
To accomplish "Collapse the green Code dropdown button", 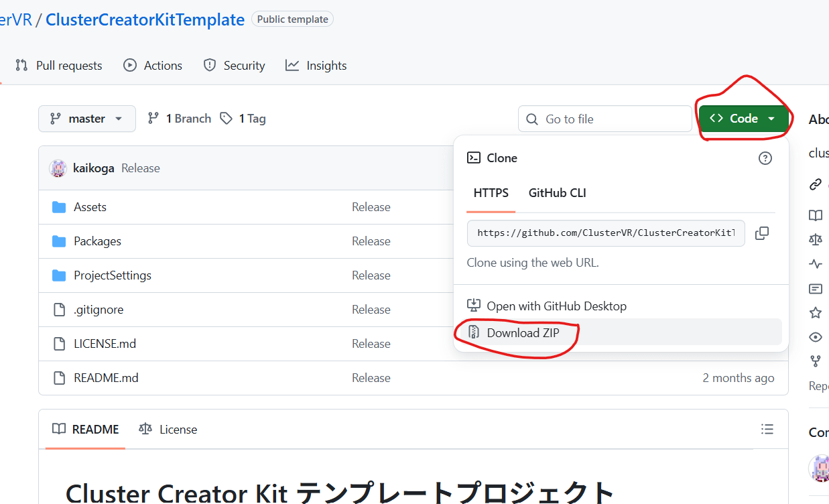I will click(x=743, y=119).
